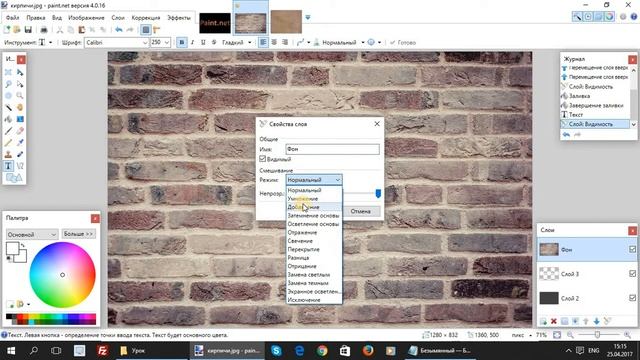Click the undo arrow in the History panel
Screen dimensions: 640x360
coord(566,134)
